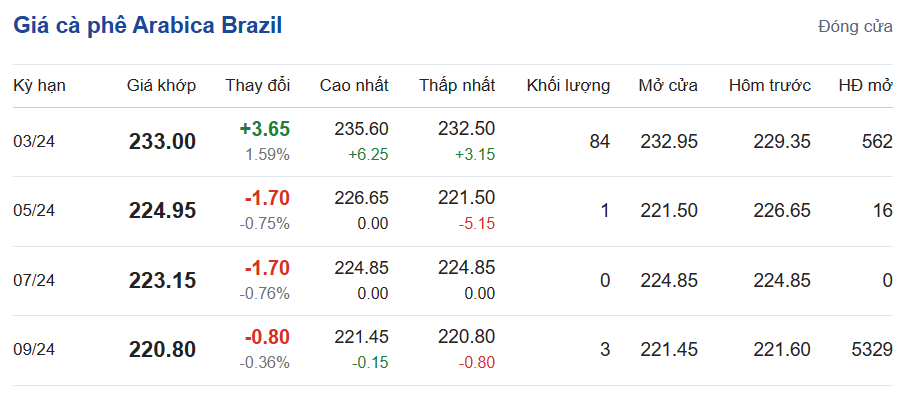Click the Thấp nhất column header
Image resolution: width=919 pixels, height=409 pixels.
(457, 85)
